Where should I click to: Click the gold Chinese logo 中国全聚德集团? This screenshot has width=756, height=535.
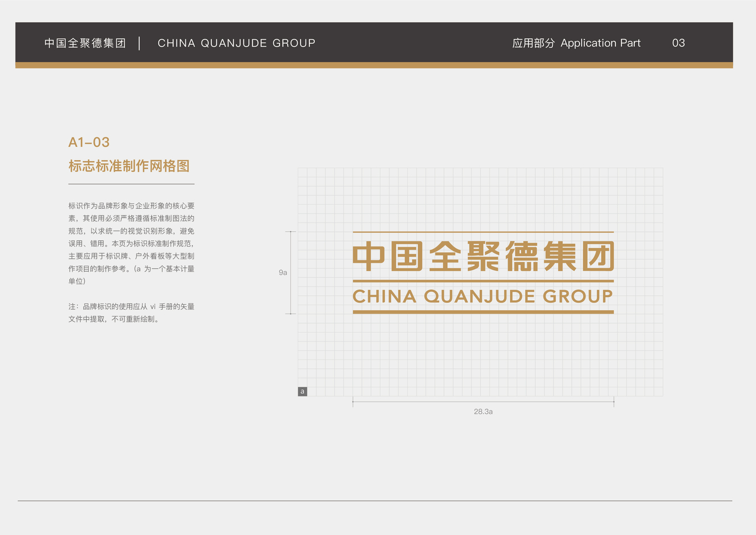click(x=483, y=256)
